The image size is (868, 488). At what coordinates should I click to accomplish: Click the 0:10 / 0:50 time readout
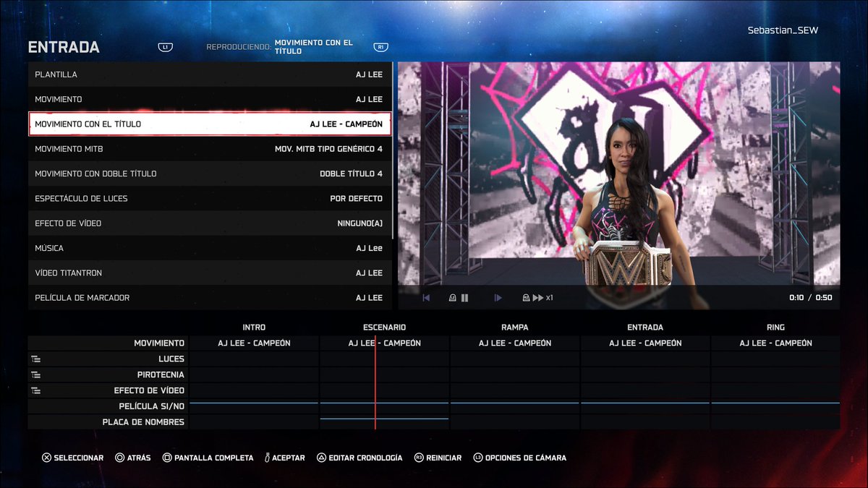810,298
